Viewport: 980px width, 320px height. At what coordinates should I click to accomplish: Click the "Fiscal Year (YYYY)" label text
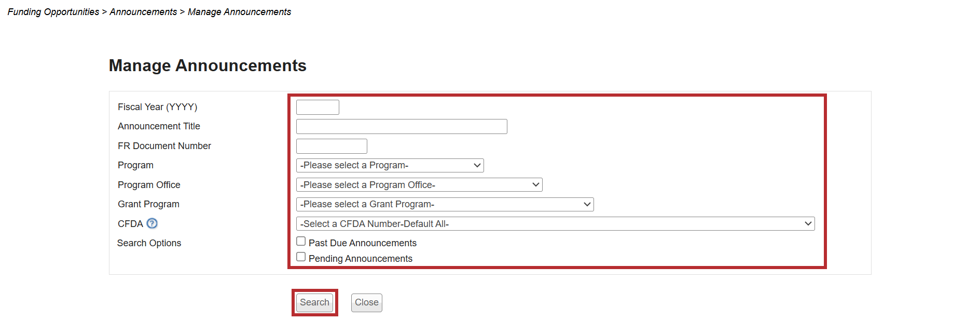[157, 107]
